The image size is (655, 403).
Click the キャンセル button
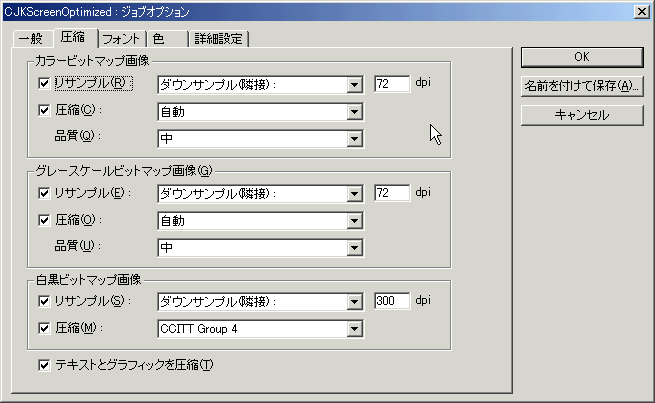click(x=581, y=115)
